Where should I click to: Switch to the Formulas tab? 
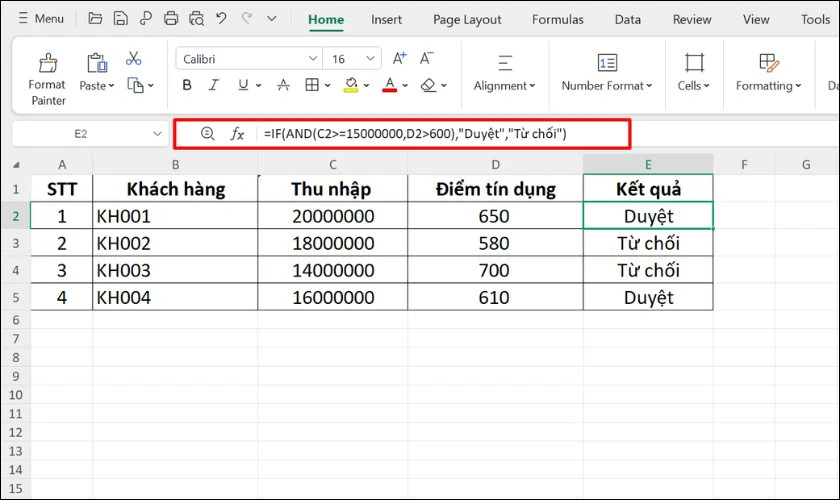click(x=558, y=20)
